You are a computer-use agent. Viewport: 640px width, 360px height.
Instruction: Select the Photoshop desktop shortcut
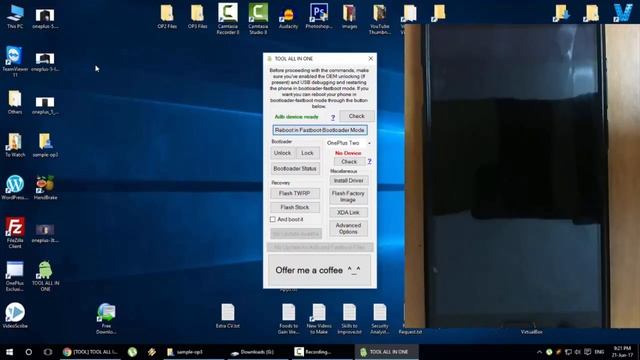click(319, 17)
